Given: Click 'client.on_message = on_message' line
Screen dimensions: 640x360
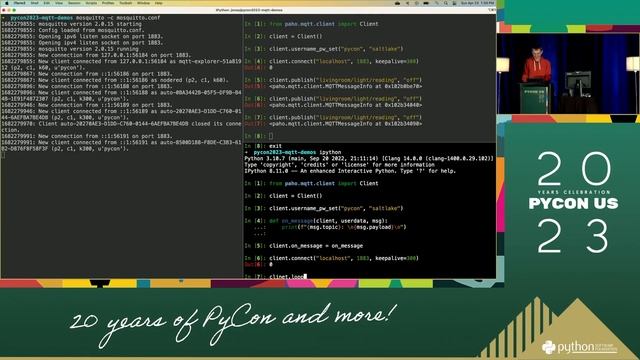Looking at the screenshot, I should pyautogui.click(x=304, y=246).
